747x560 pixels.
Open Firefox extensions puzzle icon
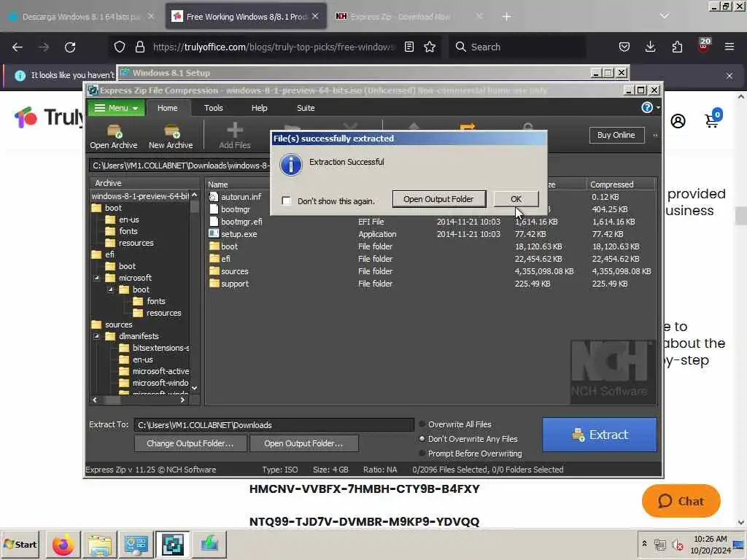677,47
